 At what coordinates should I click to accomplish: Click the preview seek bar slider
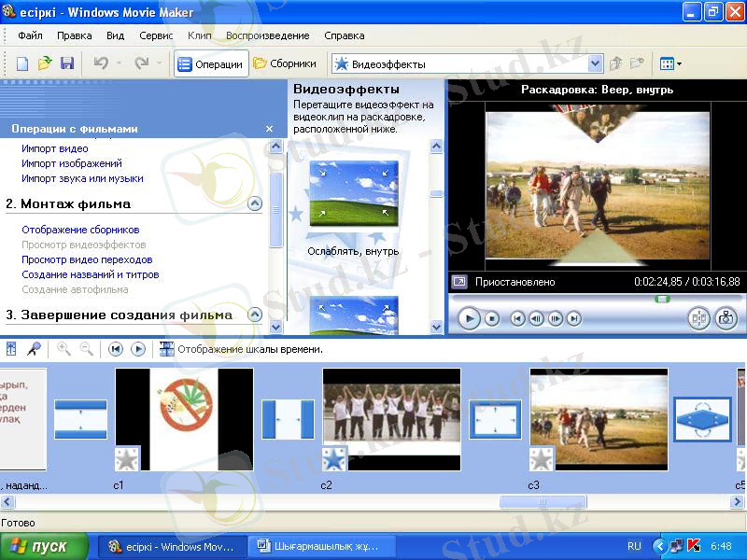pyautogui.click(x=662, y=299)
